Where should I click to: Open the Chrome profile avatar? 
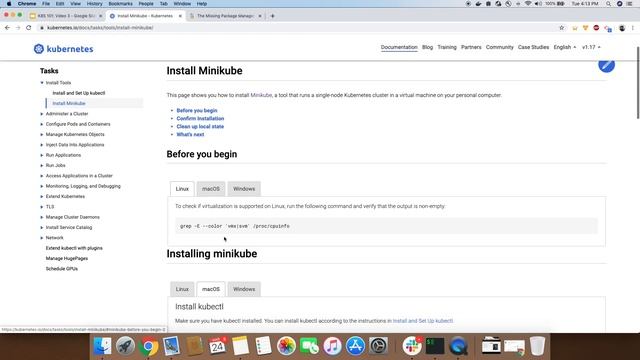pyautogui.click(x=622, y=28)
